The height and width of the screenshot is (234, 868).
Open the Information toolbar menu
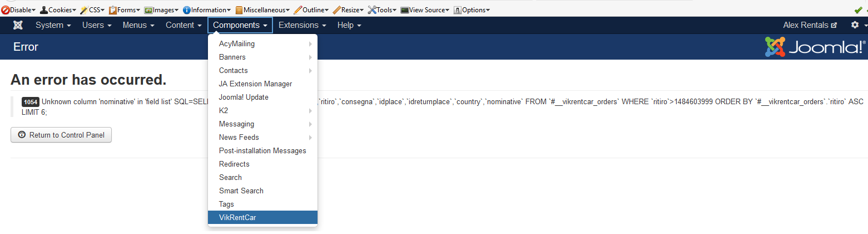(x=207, y=10)
